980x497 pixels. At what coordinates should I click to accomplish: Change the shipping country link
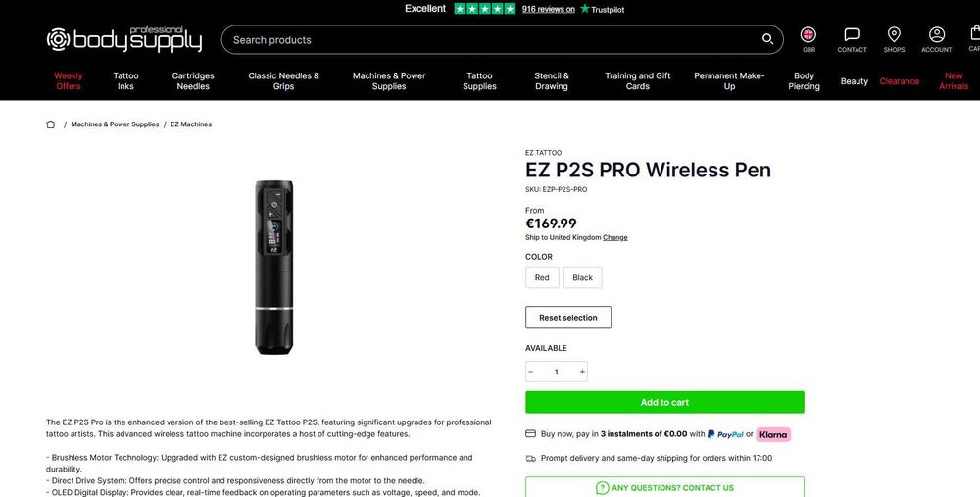[615, 237]
